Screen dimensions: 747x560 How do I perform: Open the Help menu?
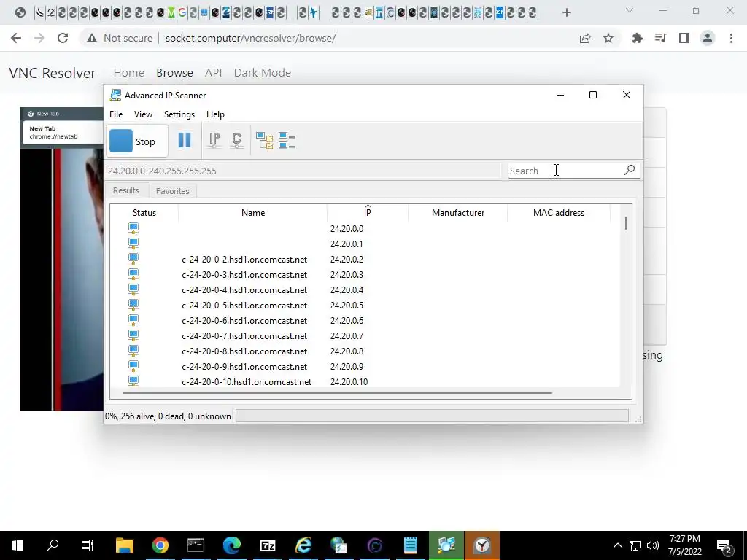[215, 114]
